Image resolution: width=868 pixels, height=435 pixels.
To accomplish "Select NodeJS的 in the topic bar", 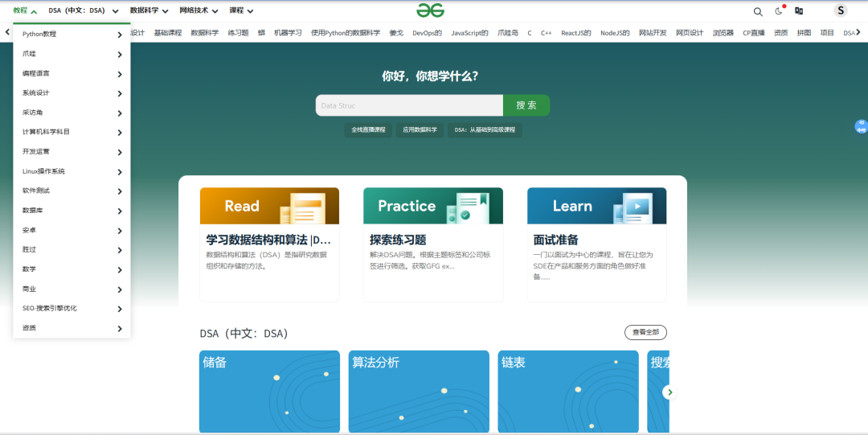I will 615,33.
